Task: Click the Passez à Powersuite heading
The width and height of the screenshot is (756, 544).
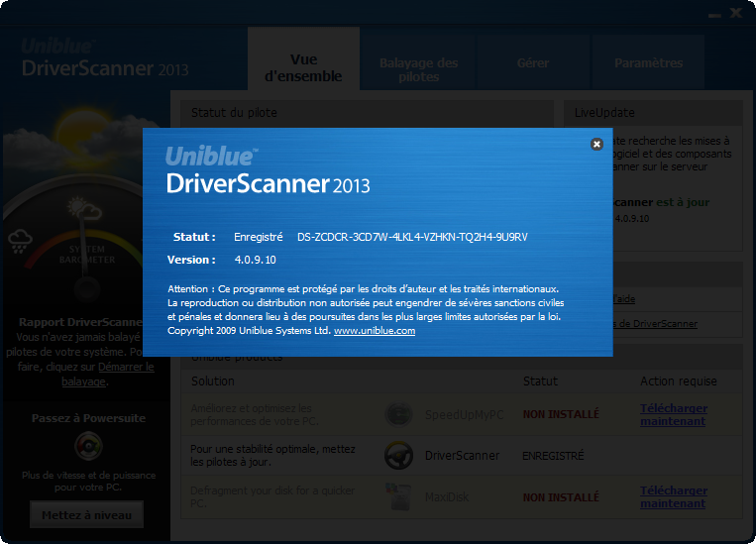Action: click(x=89, y=418)
